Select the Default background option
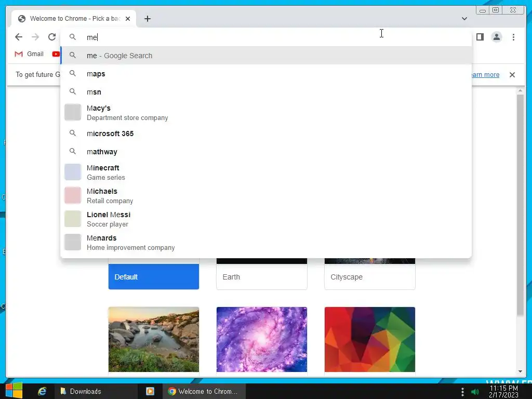 154,277
